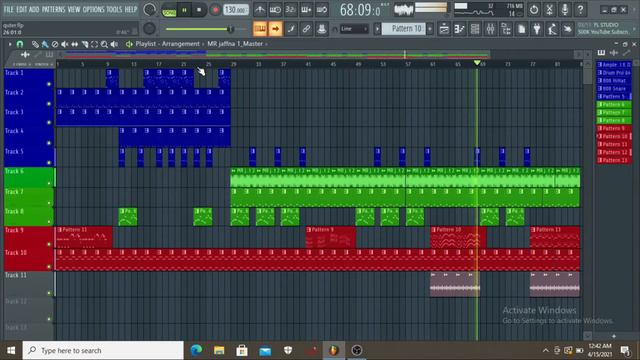Image resolution: width=640 pixels, height=360 pixels.
Task: Click the stamp tool icon
Action: pyautogui.click(x=322, y=29)
